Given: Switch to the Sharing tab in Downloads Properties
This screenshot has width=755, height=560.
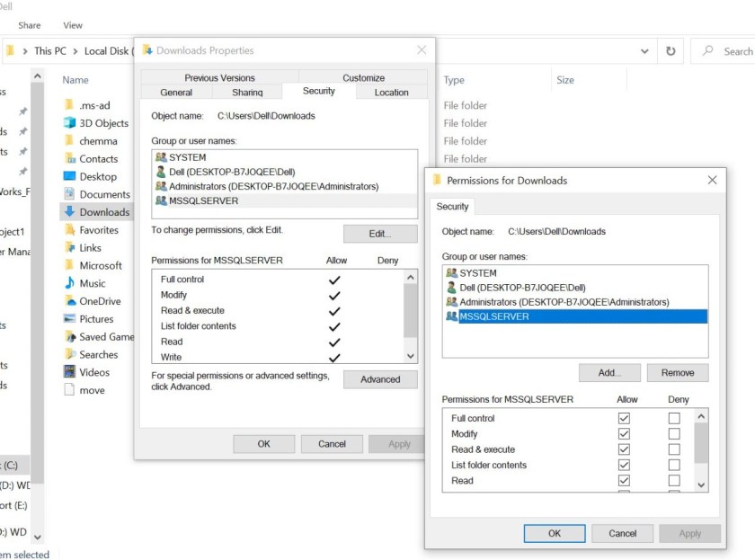Looking at the screenshot, I should pos(246,91).
